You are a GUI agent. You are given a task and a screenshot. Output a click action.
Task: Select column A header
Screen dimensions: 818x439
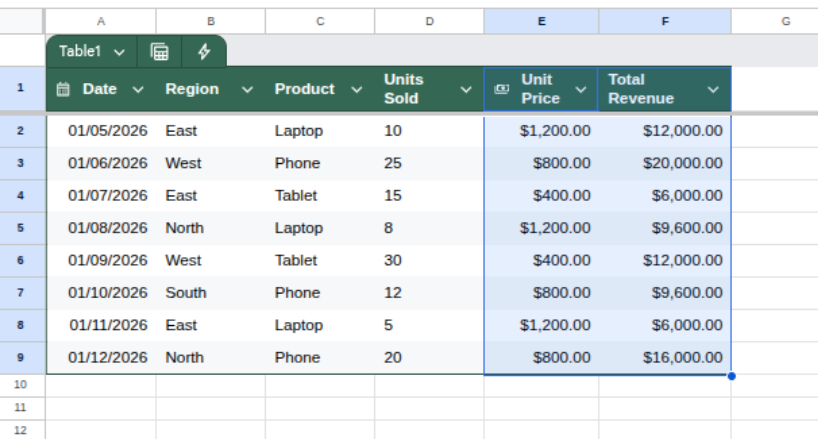click(x=101, y=21)
